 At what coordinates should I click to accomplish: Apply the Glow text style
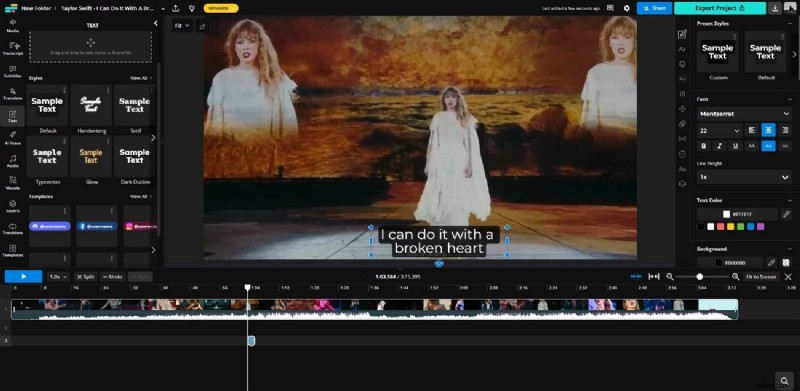(x=91, y=156)
